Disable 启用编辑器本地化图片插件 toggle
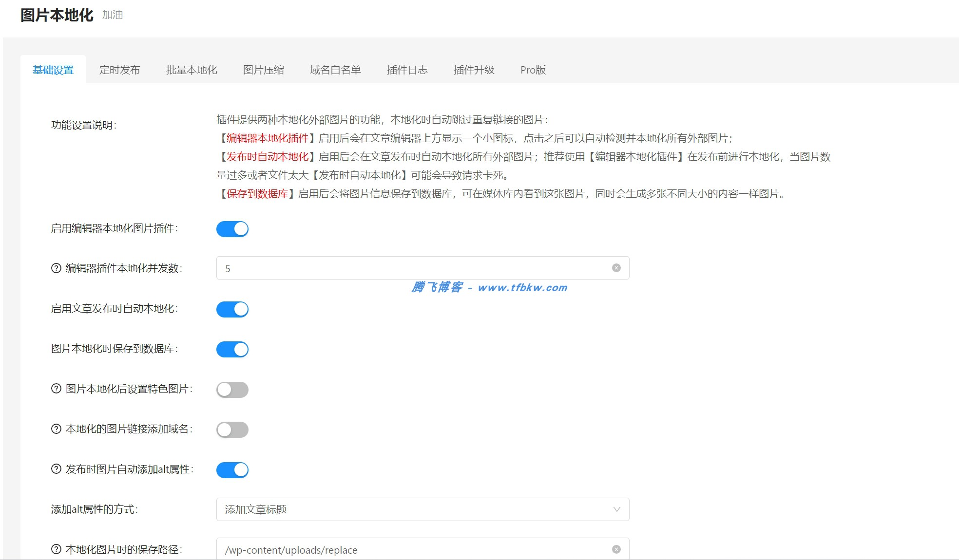The width and height of the screenshot is (959, 560). (x=232, y=229)
